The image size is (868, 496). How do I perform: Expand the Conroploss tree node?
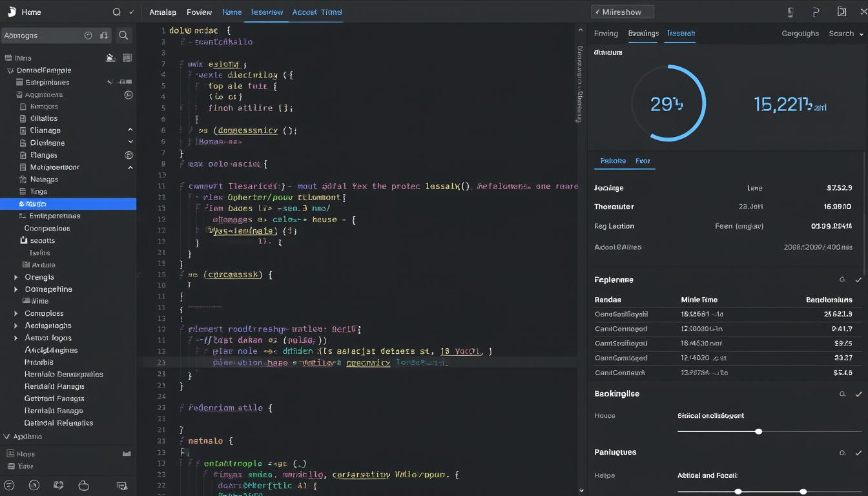[16, 313]
